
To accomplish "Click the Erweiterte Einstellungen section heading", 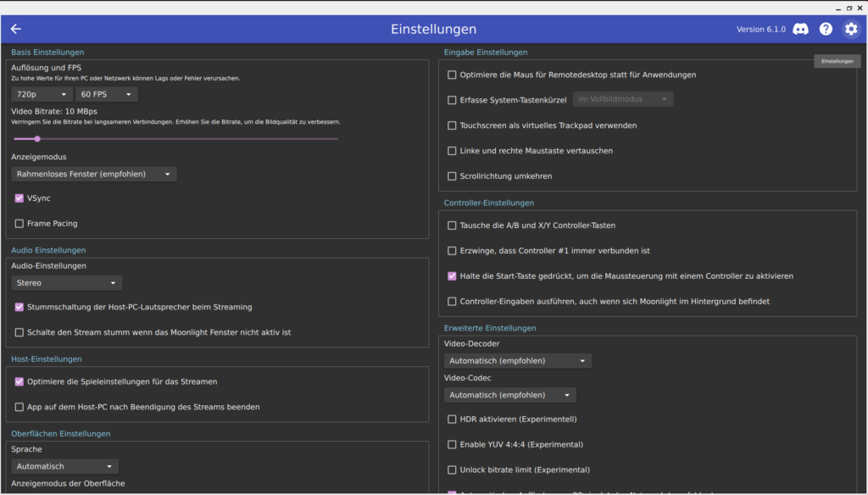I will pos(490,328).
